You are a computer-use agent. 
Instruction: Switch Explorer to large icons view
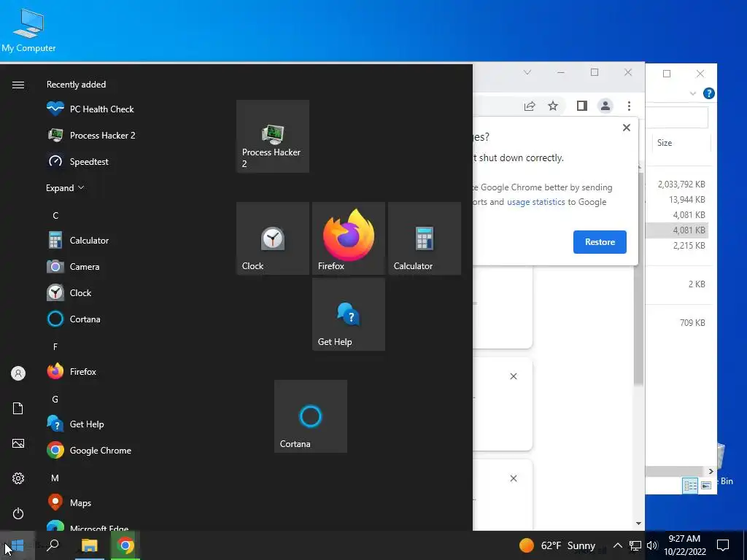(706, 485)
